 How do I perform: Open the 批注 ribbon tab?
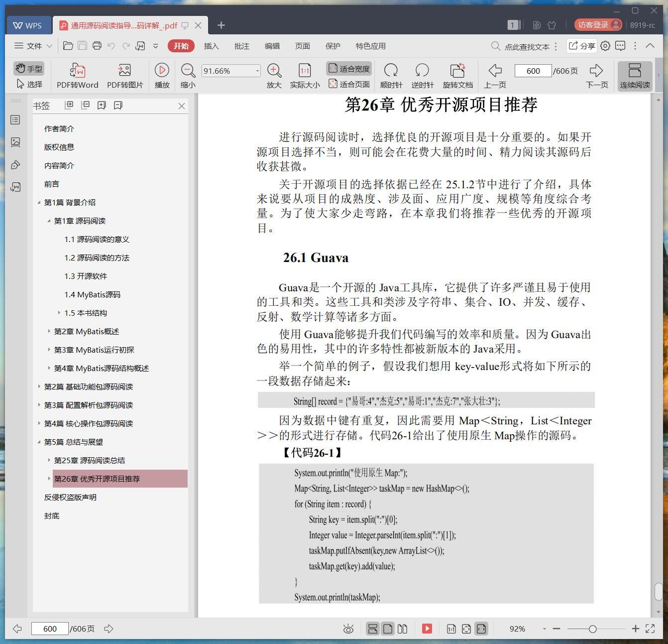coord(241,46)
